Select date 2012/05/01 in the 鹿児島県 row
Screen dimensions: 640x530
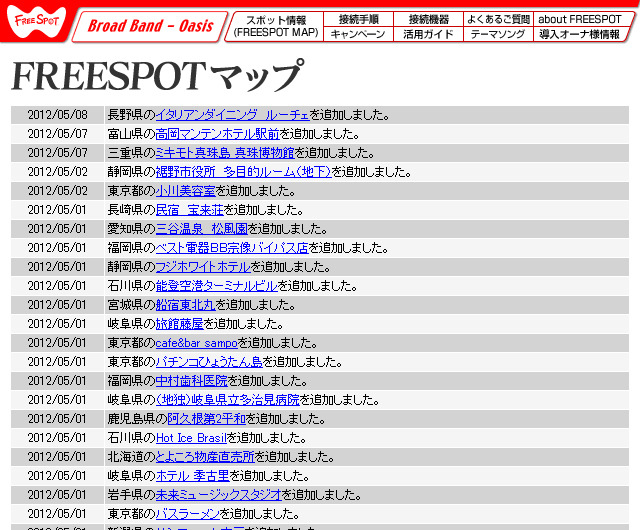pyautogui.click(x=58, y=419)
